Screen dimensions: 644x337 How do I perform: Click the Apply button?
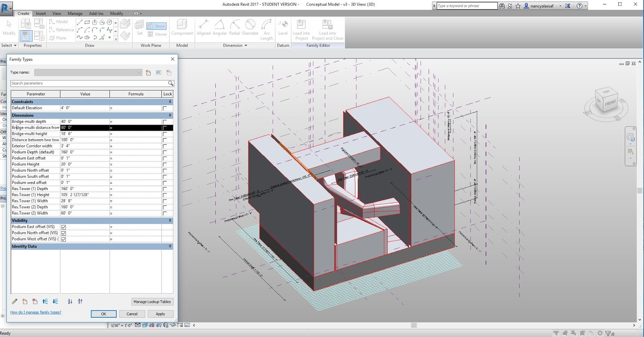point(160,314)
